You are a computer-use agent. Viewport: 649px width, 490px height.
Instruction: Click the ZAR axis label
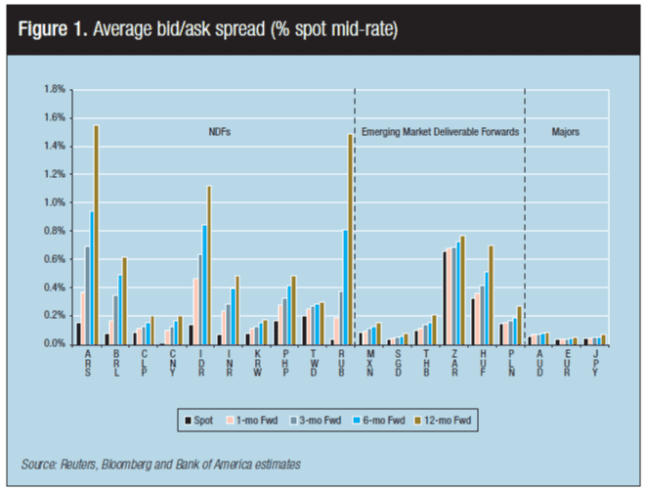[x=454, y=363]
